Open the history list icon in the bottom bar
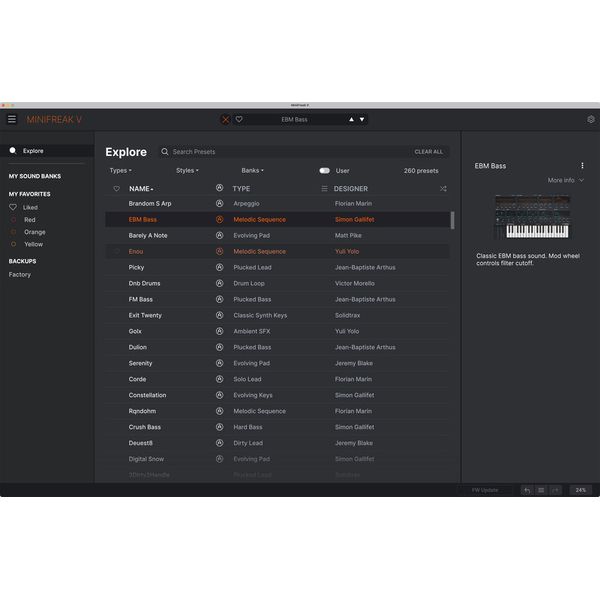 click(x=541, y=490)
